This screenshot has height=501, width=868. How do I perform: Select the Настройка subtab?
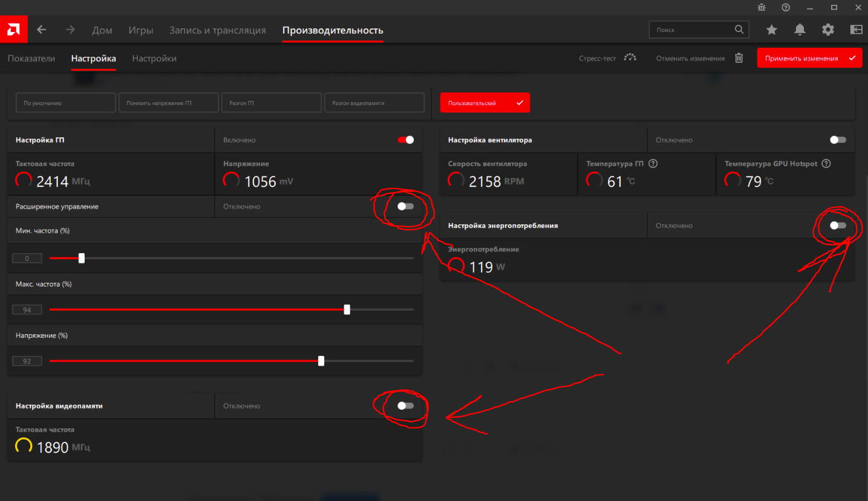93,59
